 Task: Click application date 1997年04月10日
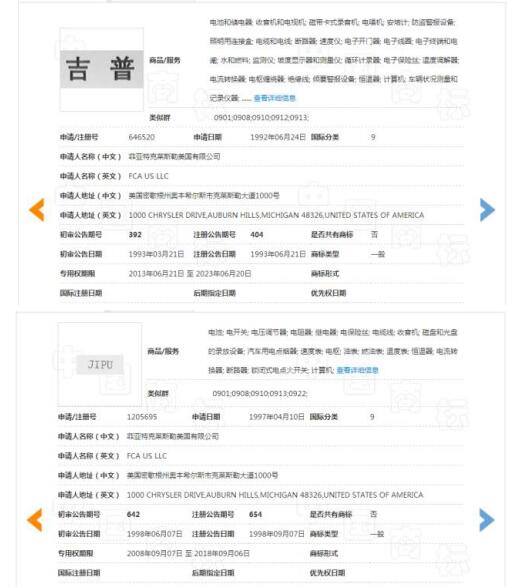tap(276, 417)
